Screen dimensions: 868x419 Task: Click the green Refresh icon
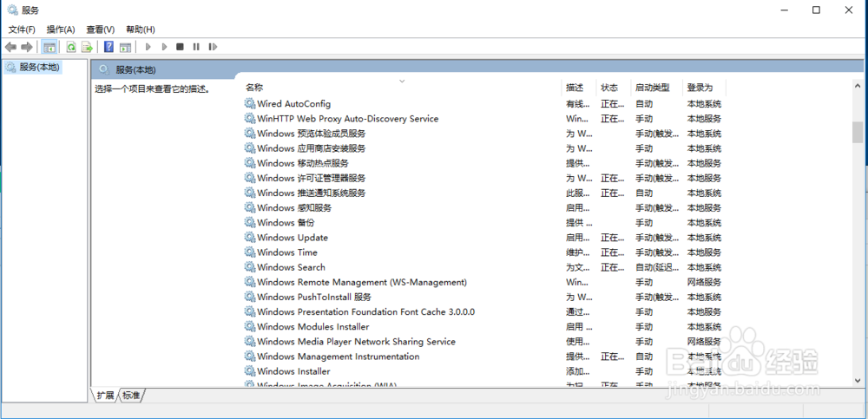point(71,47)
